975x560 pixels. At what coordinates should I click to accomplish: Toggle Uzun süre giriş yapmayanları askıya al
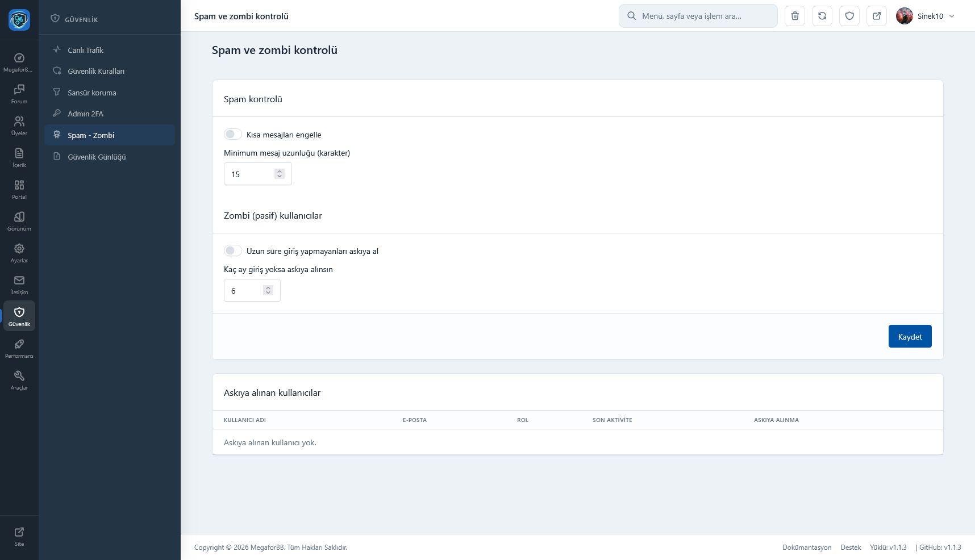[x=233, y=251]
